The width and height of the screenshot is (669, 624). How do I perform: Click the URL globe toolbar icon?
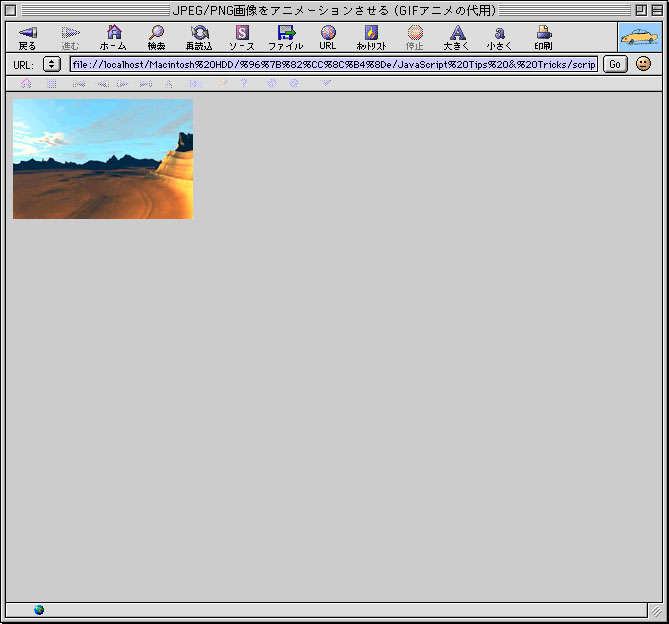point(328,38)
